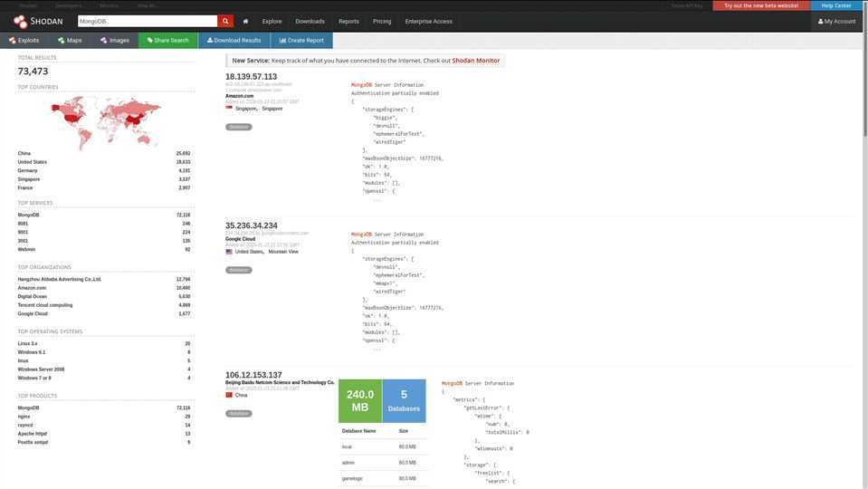Click Mountain View location text

tap(283, 252)
